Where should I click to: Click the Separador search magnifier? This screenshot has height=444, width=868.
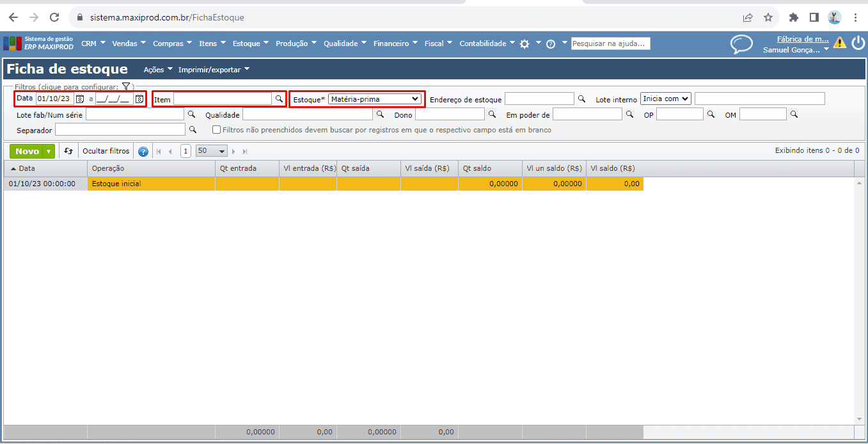point(192,130)
